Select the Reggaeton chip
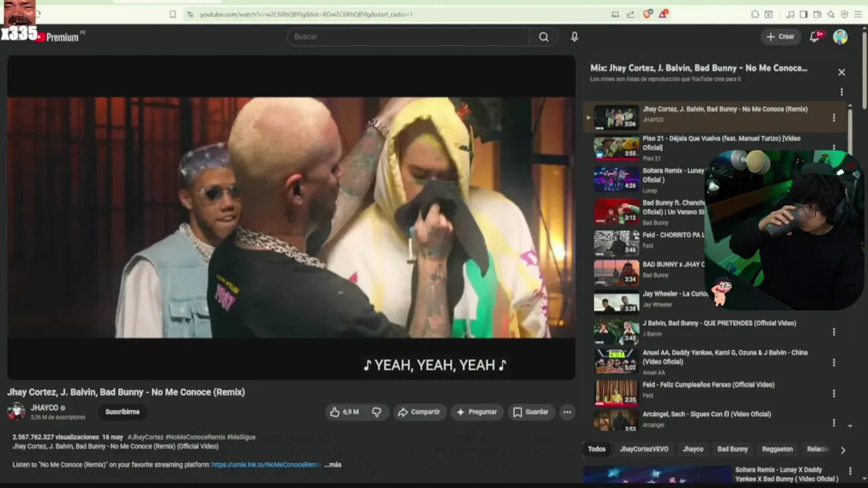 click(x=777, y=449)
